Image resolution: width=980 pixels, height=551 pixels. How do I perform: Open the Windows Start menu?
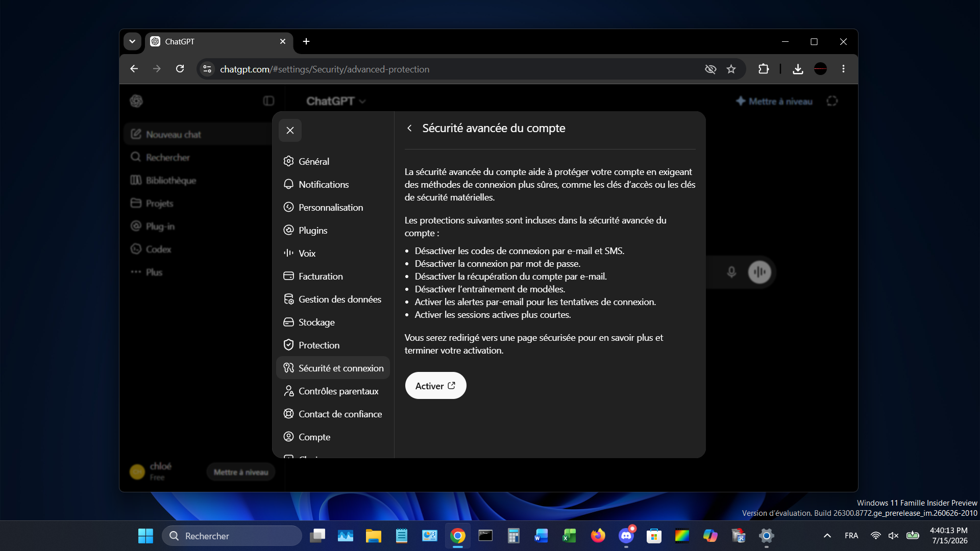tap(145, 536)
